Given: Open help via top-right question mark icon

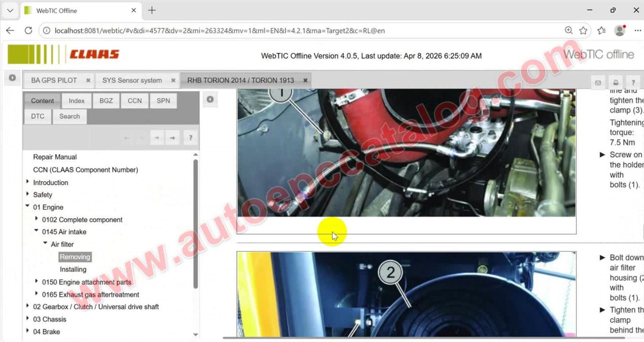Looking at the screenshot, I should tap(633, 83).
